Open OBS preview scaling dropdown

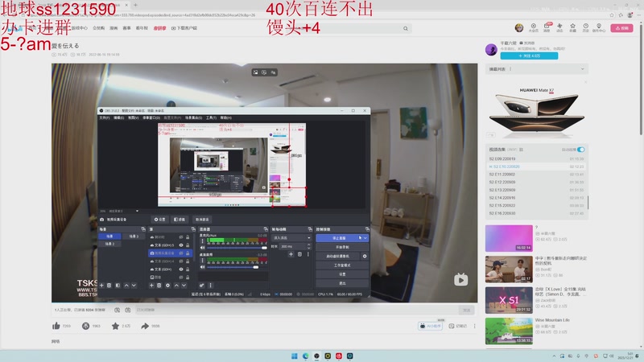(137, 211)
